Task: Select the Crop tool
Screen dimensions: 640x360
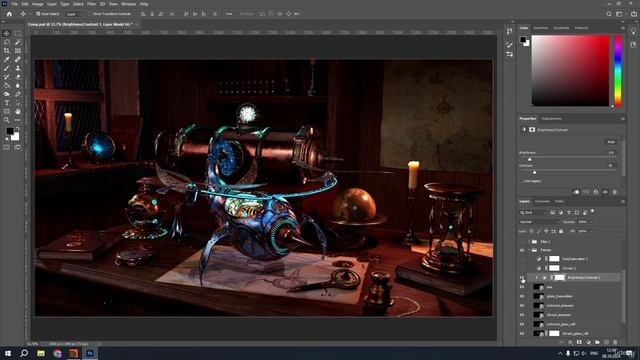Action: (x=7, y=51)
